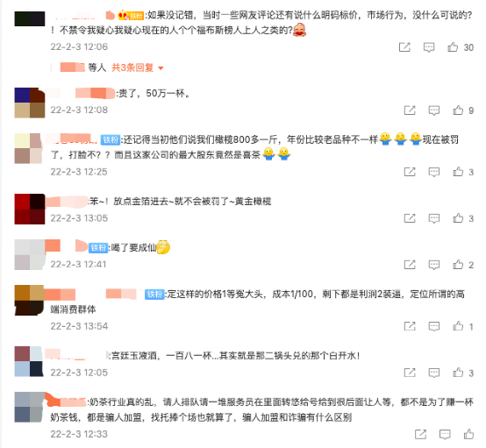This screenshot has height=448, width=486.
Task: Click the dropdown arrow beside 共3条回复
Action: coord(161,68)
